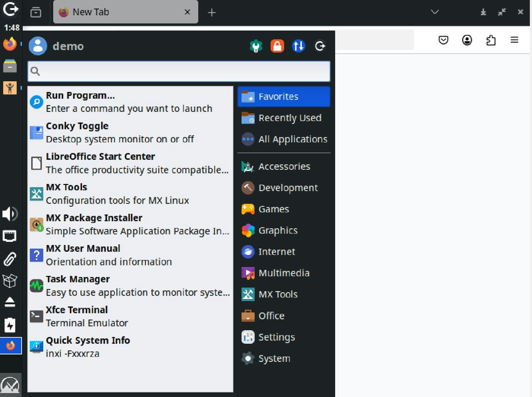Screen dimensions: 532x397
Task: Open the Firefox account icon
Action: (x=467, y=40)
